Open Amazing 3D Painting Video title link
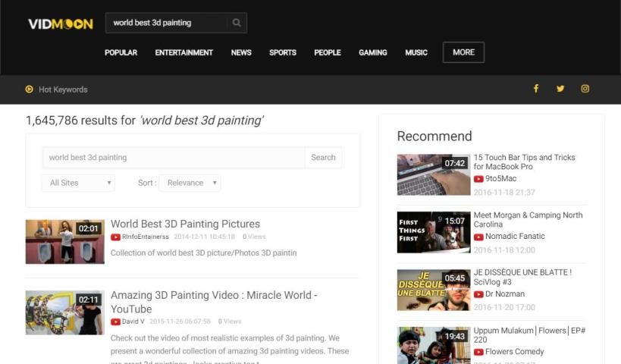The width and height of the screenshot is (621, 364). click(x=214, y=295)
